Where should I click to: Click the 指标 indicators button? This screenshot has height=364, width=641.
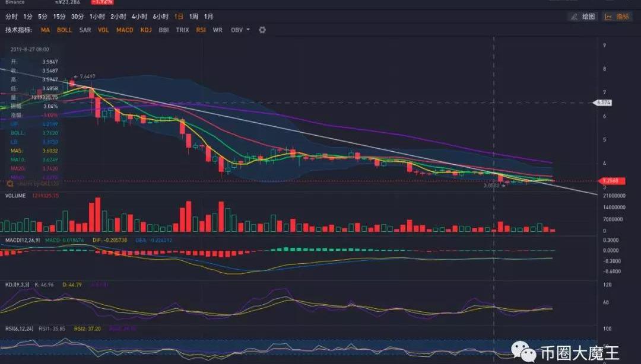click(x=617, y=17)
